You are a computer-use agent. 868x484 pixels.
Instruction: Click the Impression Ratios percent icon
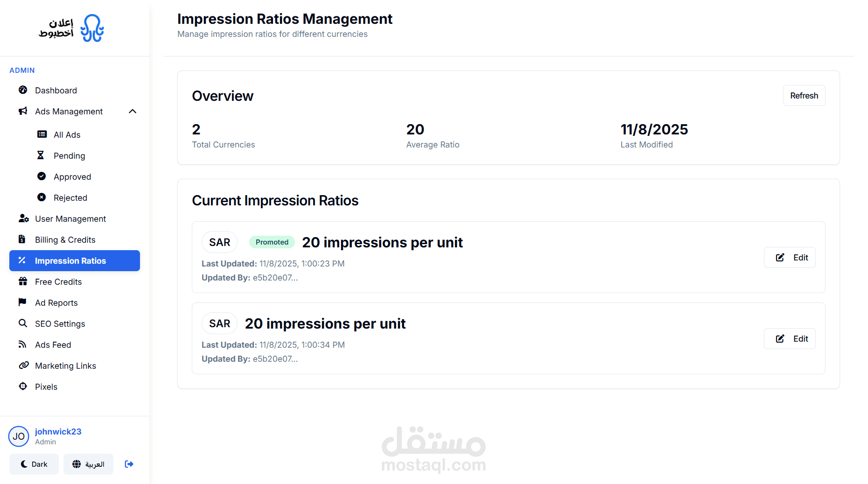[22, 260]
